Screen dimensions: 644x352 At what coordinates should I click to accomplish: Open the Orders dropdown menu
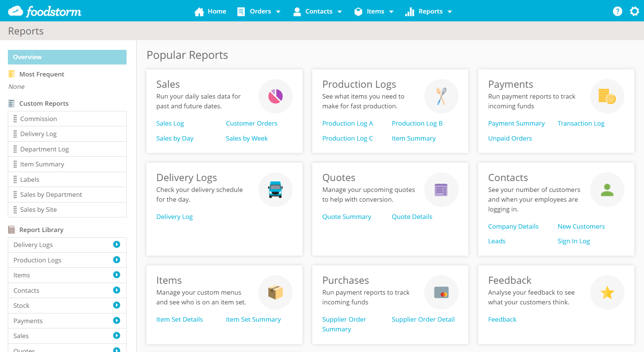[x=259, y=11]
